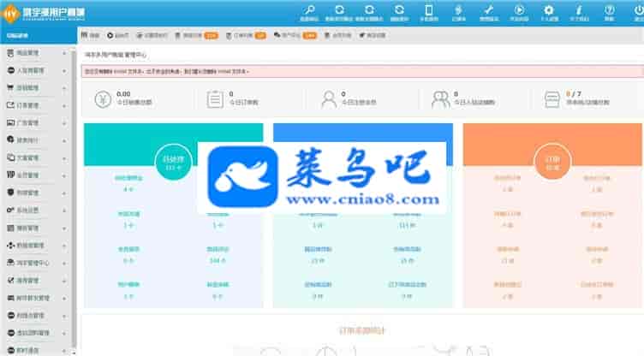Click the power logout icon in header

click(x=639, y=10)
